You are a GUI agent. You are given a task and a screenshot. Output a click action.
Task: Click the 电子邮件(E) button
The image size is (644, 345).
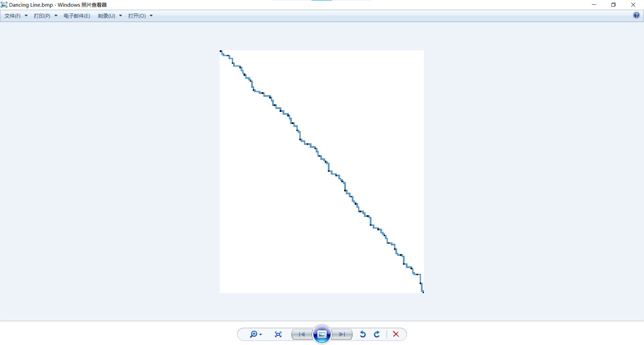pos(77,16)
